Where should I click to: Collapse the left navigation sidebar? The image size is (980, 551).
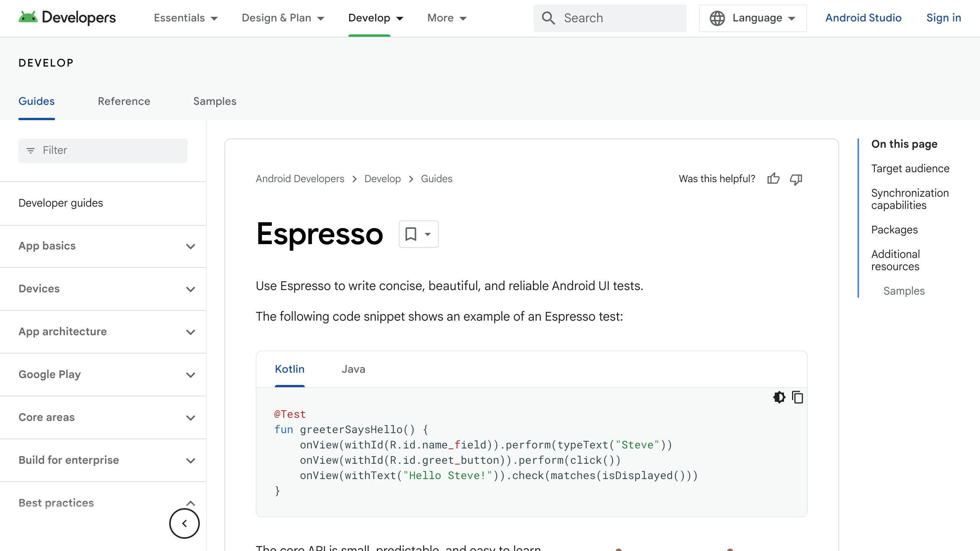pyautogui.click(x=184, y=523)
